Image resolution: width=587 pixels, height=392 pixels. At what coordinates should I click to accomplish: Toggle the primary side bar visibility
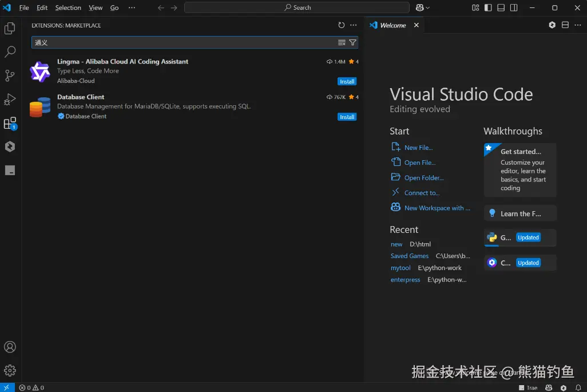(488, 8)
